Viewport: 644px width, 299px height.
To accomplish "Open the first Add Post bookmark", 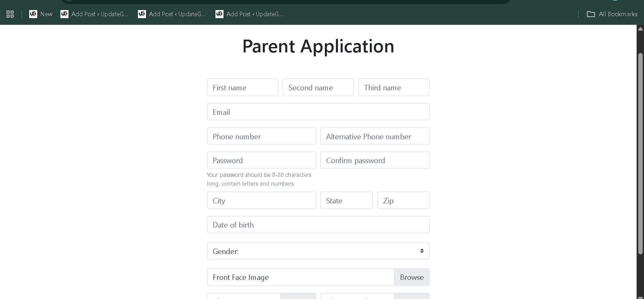I will tap(95, 14).
